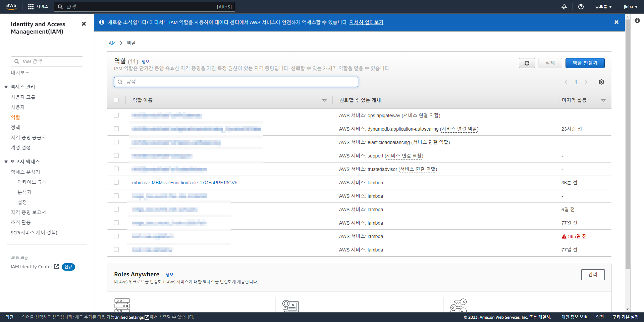Click the info icon in the blue banner

click(x=102, y=22)
